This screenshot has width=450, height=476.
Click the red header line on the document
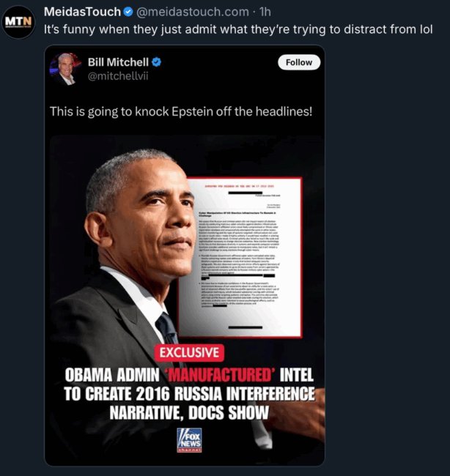[x=240, y=186]
